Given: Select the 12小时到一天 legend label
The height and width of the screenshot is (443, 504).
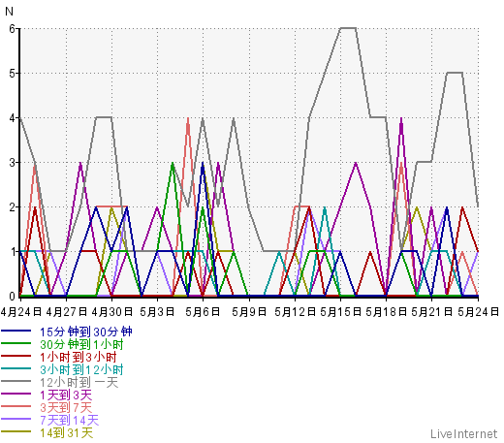Looking at the screenshot, I should click(79, 382).
